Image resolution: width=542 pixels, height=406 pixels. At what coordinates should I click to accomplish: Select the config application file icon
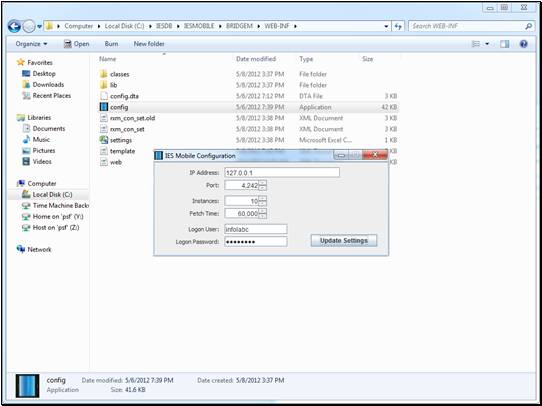coord(104,107)
